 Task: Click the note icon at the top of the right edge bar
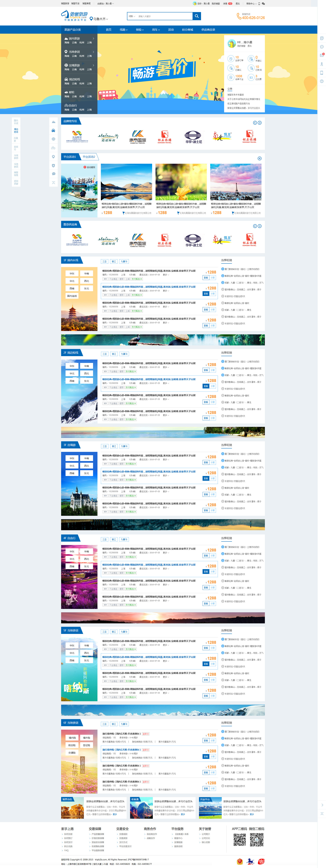coord(322,38)
